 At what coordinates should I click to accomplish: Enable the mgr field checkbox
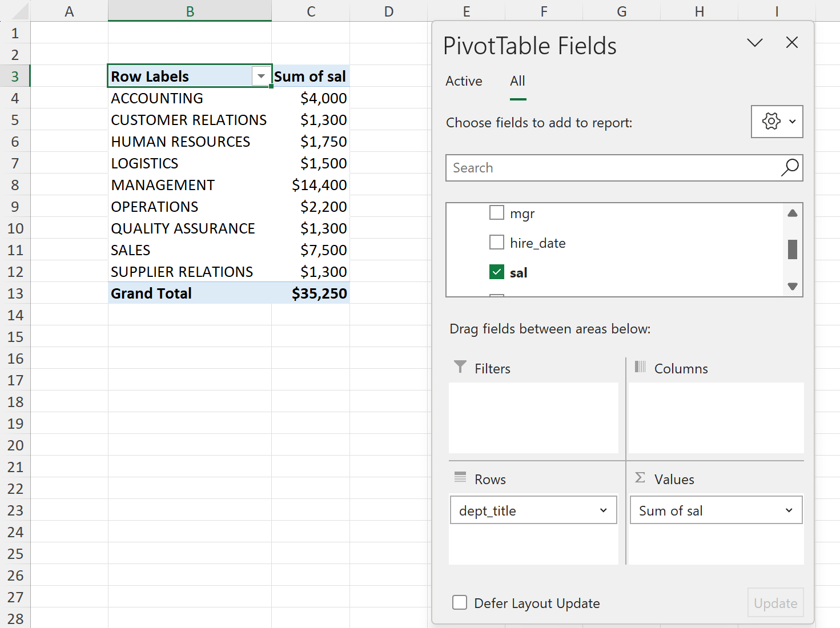tap(496, 212)
